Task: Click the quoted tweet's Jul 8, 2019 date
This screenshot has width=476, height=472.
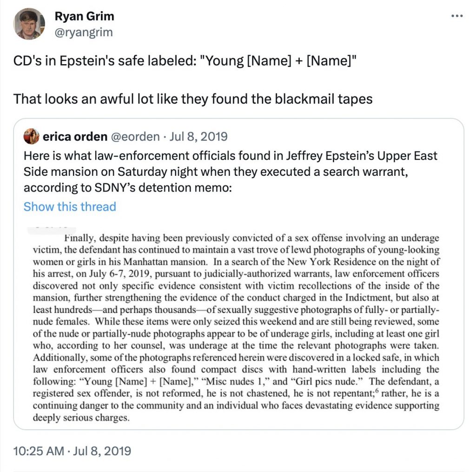Action: point(200,137)
